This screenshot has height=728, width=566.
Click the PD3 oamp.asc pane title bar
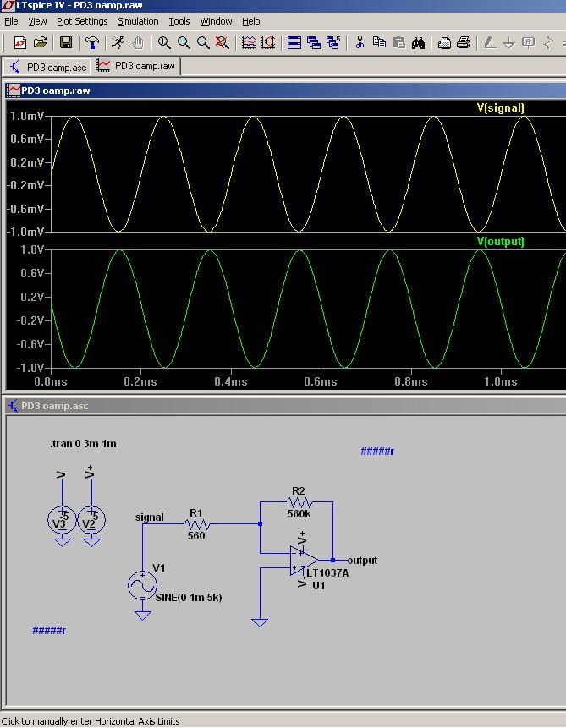point(285,406)
